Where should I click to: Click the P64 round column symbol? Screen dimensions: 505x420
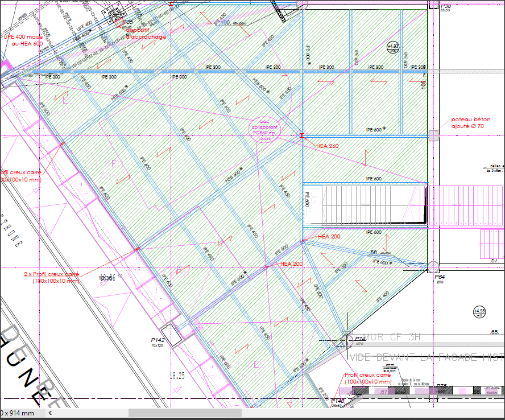(434, 266)
